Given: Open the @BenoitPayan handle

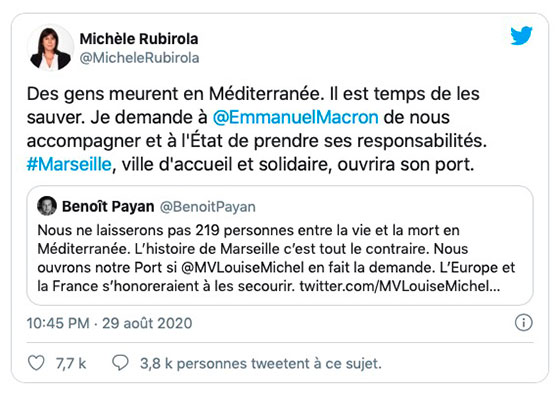Looking at the screenshot, I should tap(208, 207).
